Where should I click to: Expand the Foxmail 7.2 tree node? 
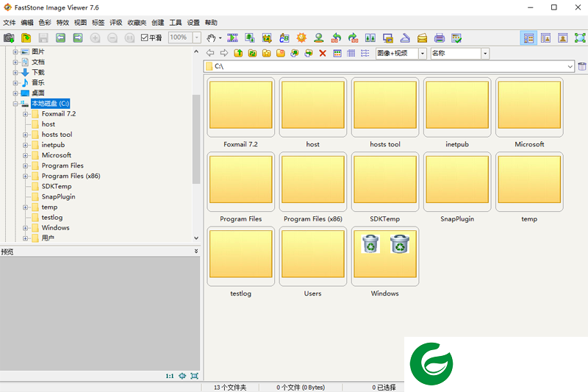click(25, 114)
